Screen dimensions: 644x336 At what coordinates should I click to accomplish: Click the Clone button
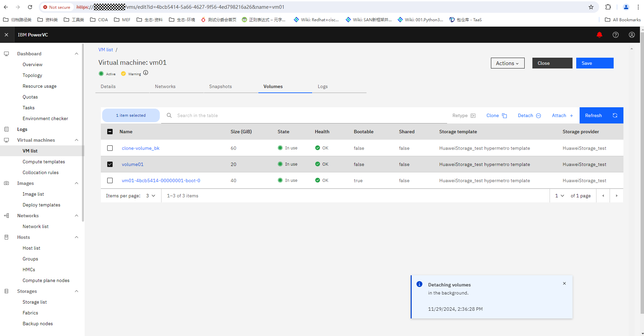[x=497, y=115]
